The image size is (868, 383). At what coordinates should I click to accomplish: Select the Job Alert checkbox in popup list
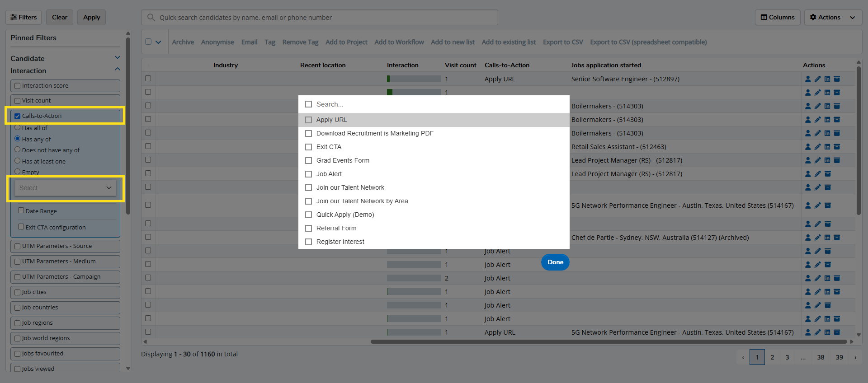[x=309, y=174]
